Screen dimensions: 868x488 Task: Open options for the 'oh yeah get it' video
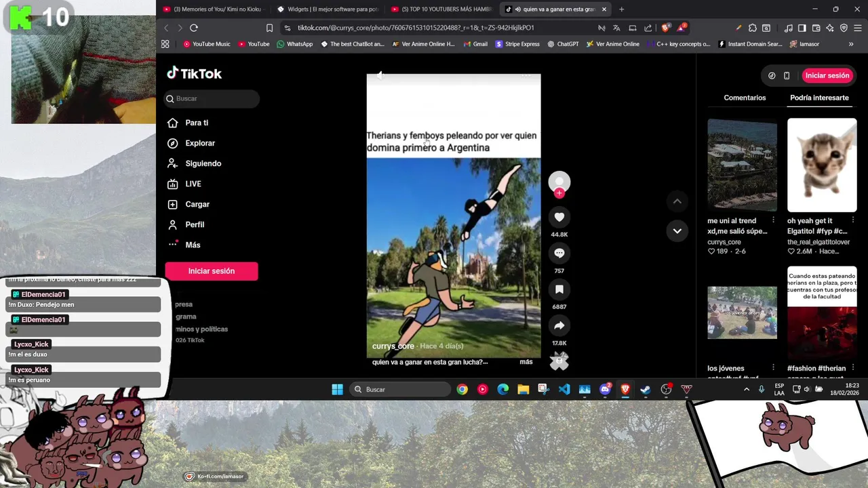tap(853, 220)
